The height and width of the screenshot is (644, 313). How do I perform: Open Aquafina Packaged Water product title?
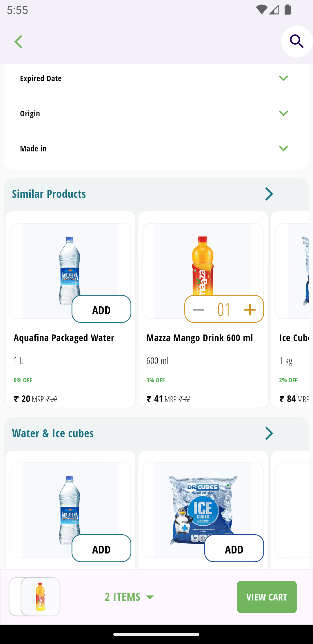[64, 338]
